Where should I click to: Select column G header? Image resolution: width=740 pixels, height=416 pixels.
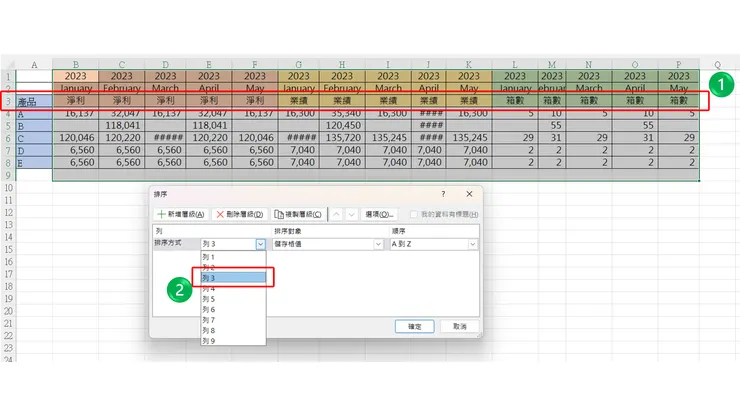coord(298,64)
